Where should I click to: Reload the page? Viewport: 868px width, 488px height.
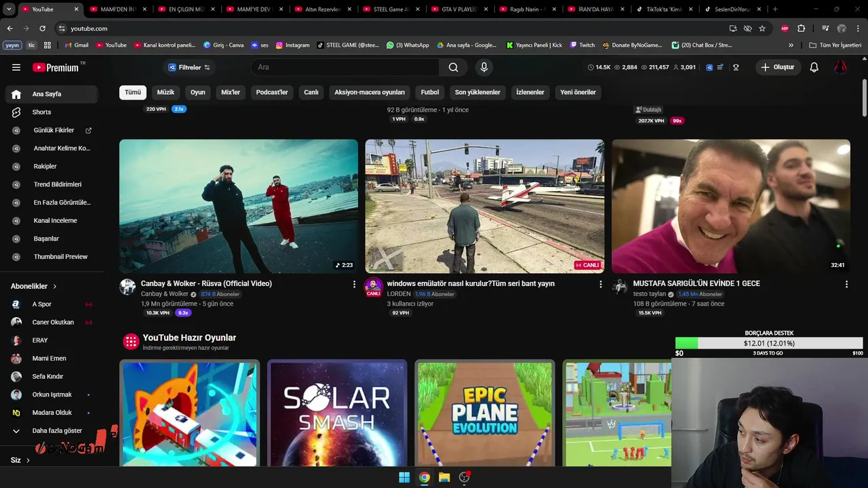pyautogui.click(x=42, y=28)
